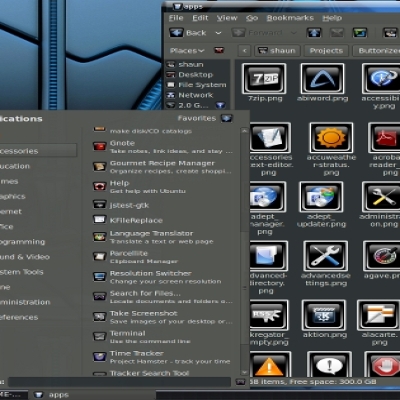Open the File menu

click(176, 18)
